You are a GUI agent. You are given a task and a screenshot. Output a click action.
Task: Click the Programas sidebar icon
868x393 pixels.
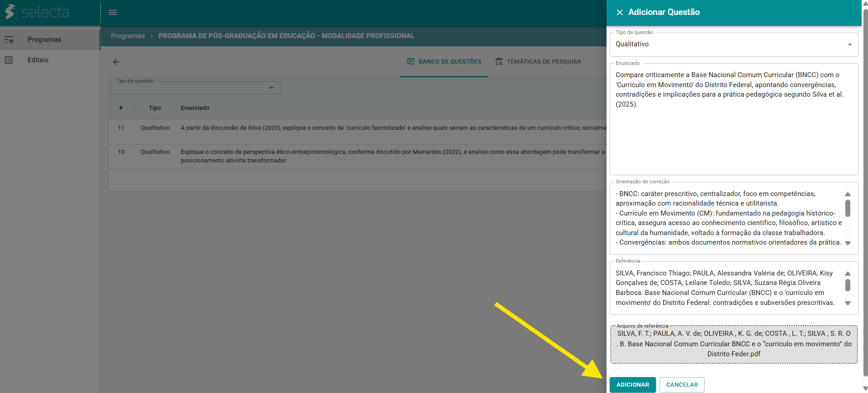(9, 40)
